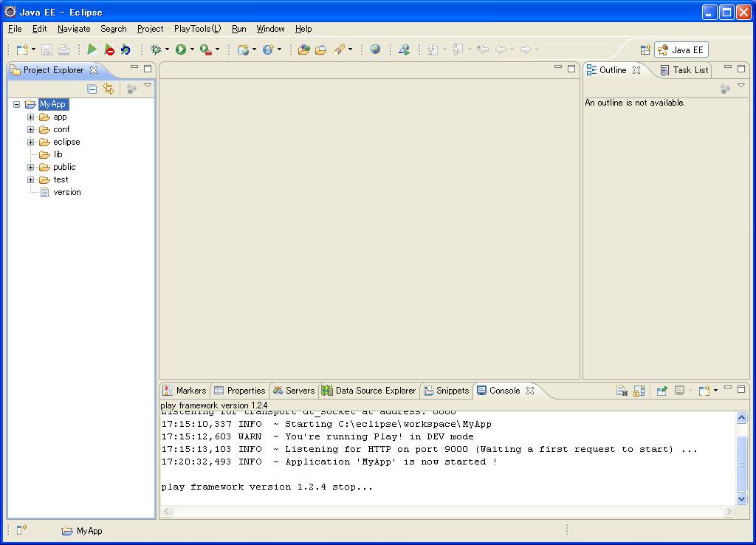Click console vertical scrollbar up arrow

point(741,418)
